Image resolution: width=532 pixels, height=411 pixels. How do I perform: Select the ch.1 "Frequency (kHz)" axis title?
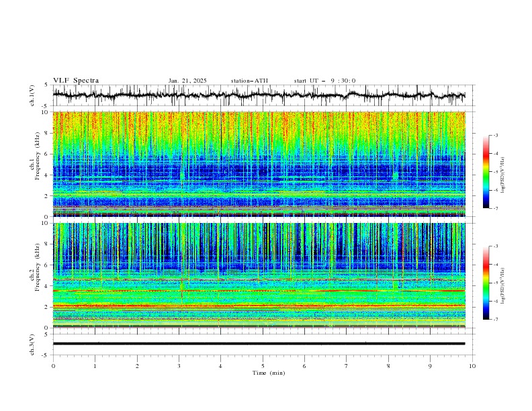[x=38, y=156]
